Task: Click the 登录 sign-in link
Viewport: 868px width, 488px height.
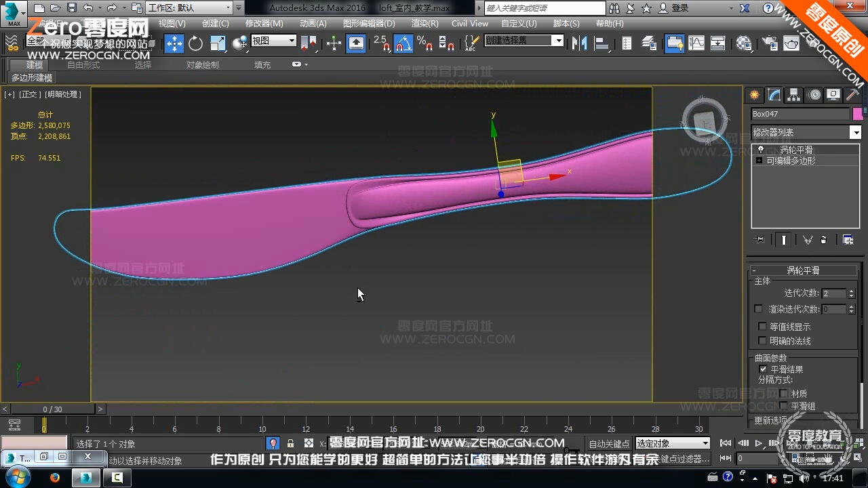Action: (x=680, y=8)
